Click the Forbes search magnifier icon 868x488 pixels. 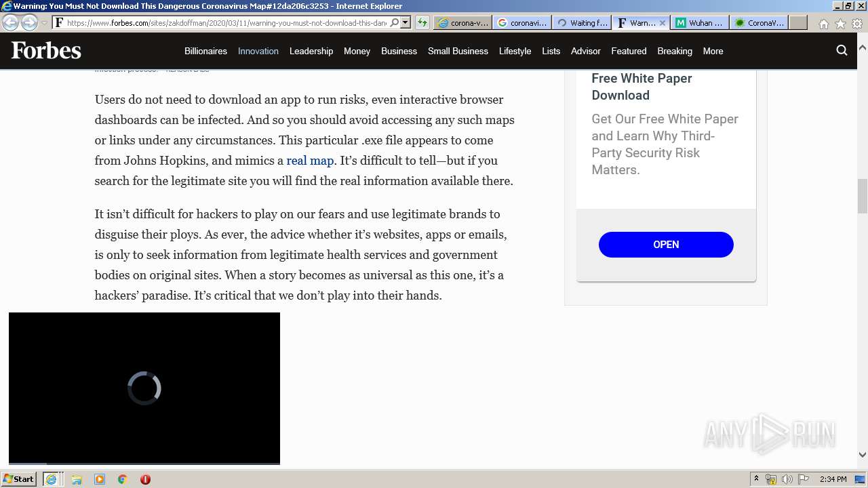pyautogui.click(x=842, y=50)
